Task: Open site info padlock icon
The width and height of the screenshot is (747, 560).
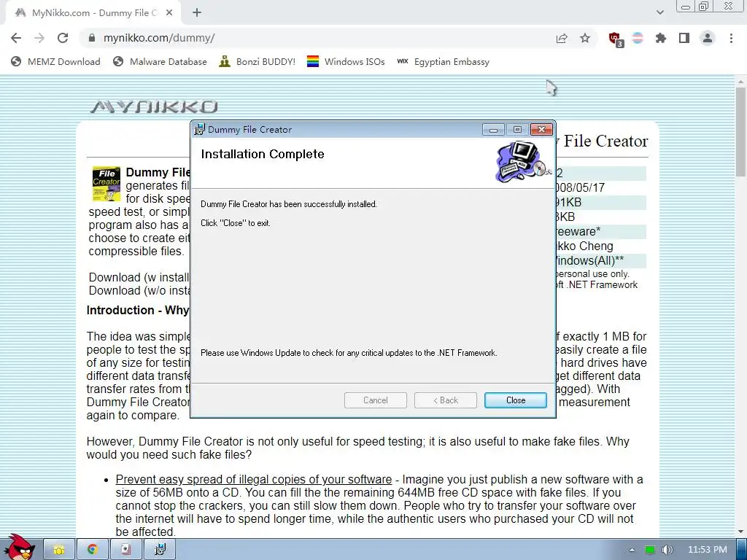Action: (x=92, y=38)
